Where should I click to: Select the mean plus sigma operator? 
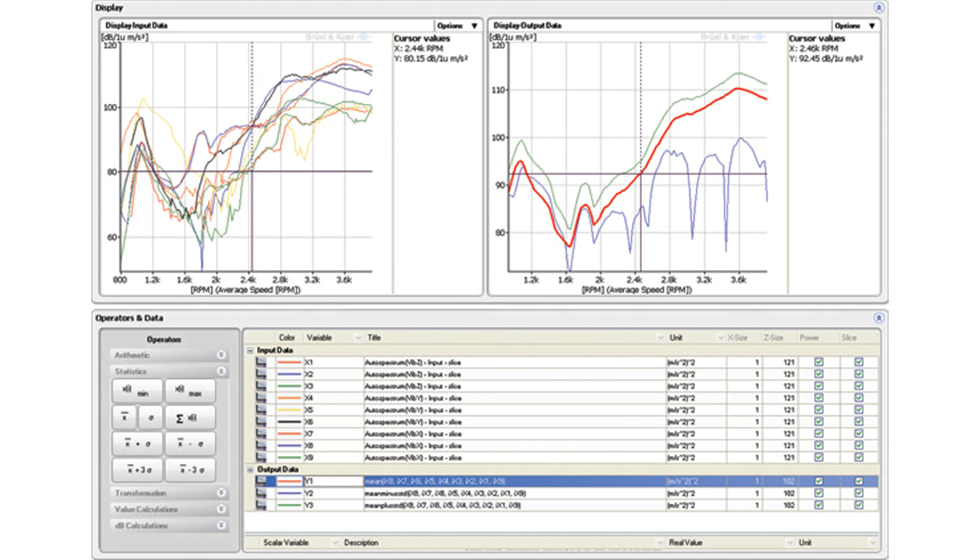point(137,442)
